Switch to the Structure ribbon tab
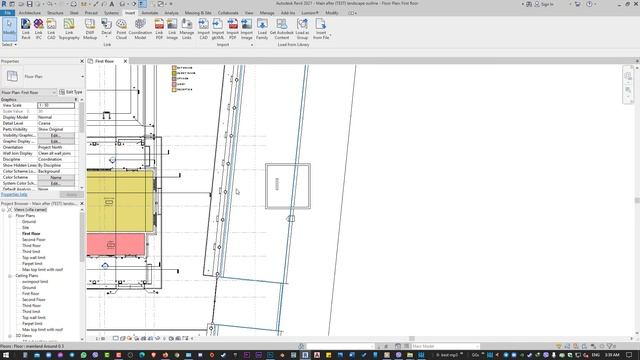 [x=55, y=13]
